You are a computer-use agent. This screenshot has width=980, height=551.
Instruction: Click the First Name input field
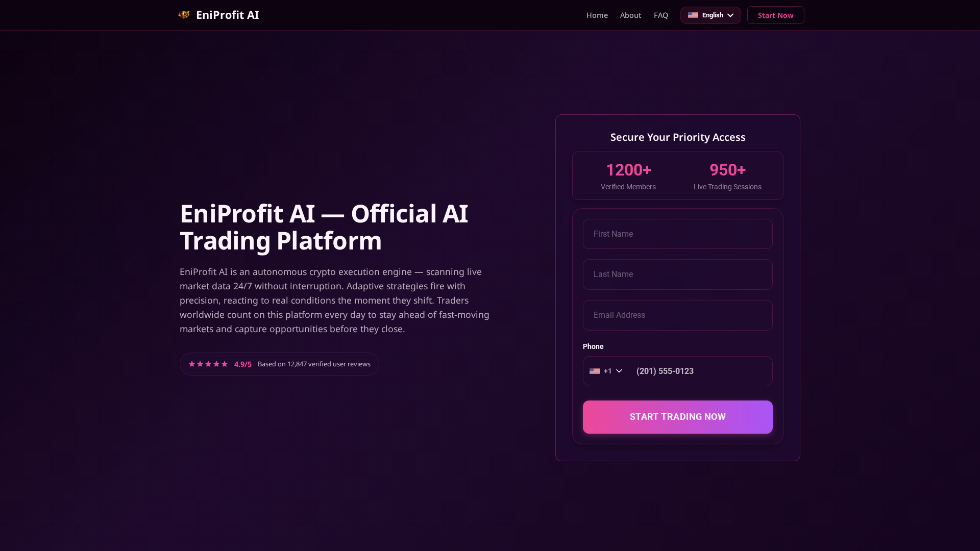677,234
